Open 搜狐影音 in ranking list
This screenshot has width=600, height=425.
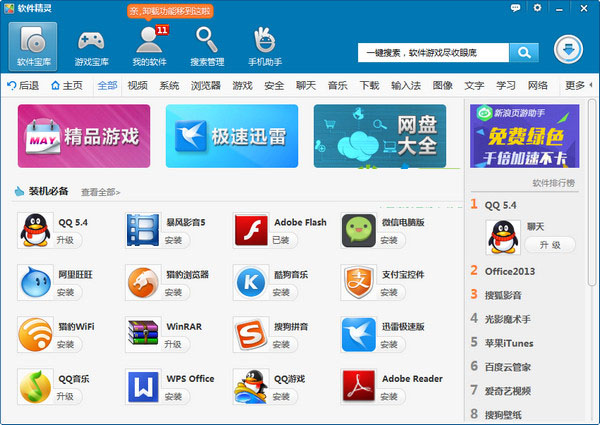click(503, 295)
